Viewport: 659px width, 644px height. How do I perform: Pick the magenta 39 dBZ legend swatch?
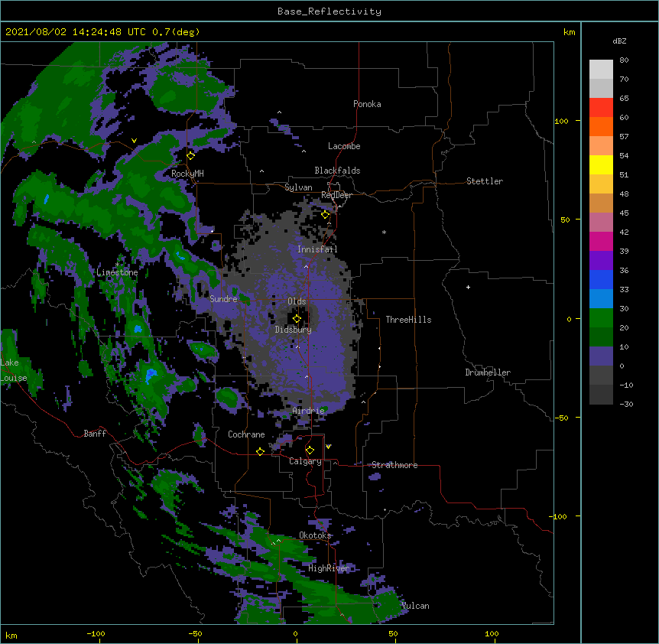pyautogui.click(x=601, y=241)
